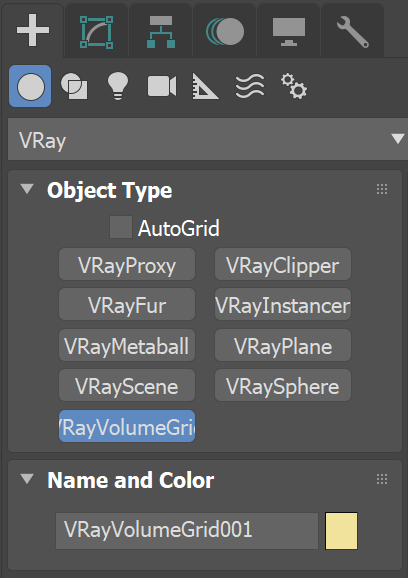Click the VRayFur button

tap(127, 304)
